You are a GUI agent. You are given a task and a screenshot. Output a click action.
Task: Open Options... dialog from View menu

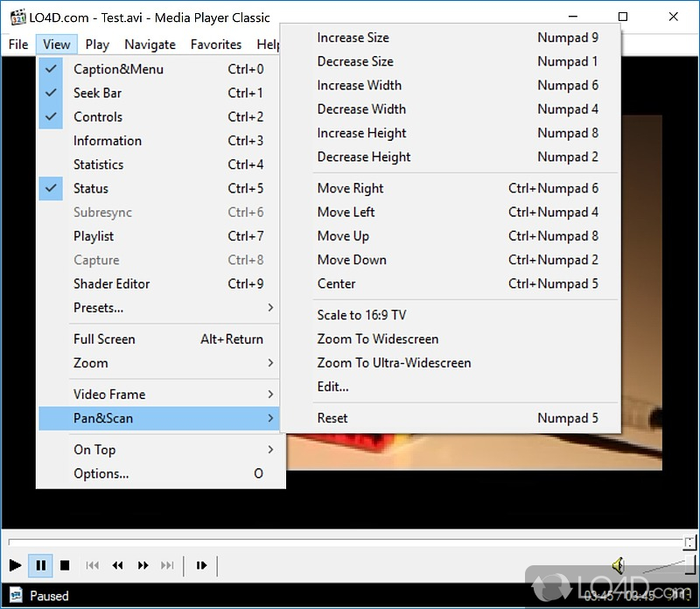(101, 473)
